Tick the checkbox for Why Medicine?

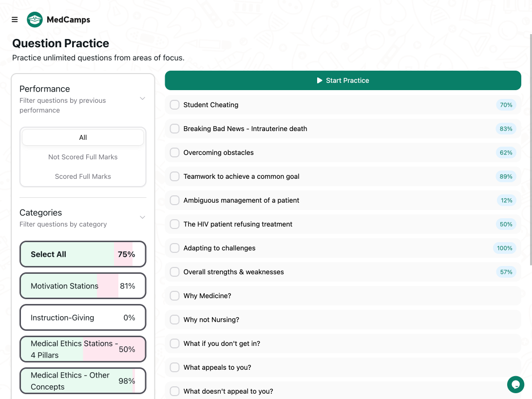[174, 296]
